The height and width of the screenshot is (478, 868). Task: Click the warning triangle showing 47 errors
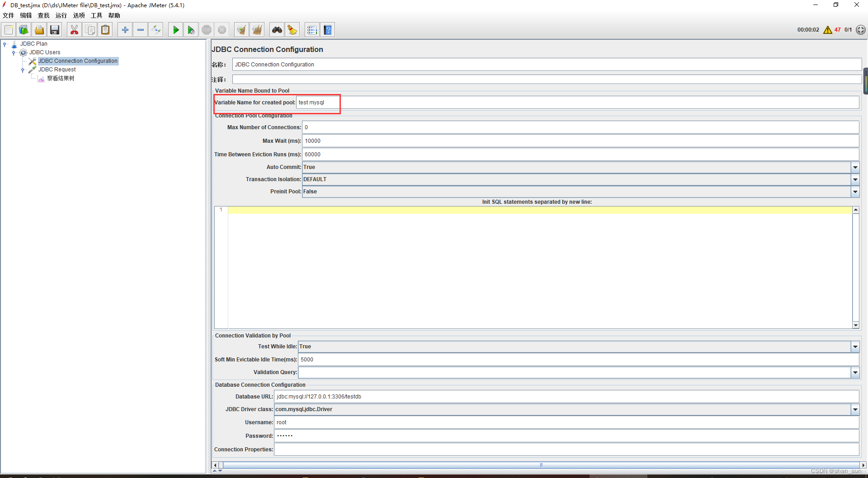[828, 29]
